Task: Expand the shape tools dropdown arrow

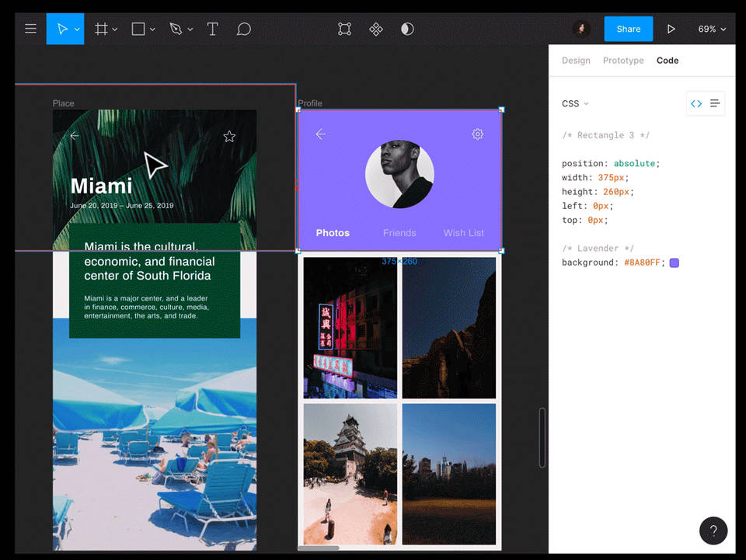Action: coord(152,30)
